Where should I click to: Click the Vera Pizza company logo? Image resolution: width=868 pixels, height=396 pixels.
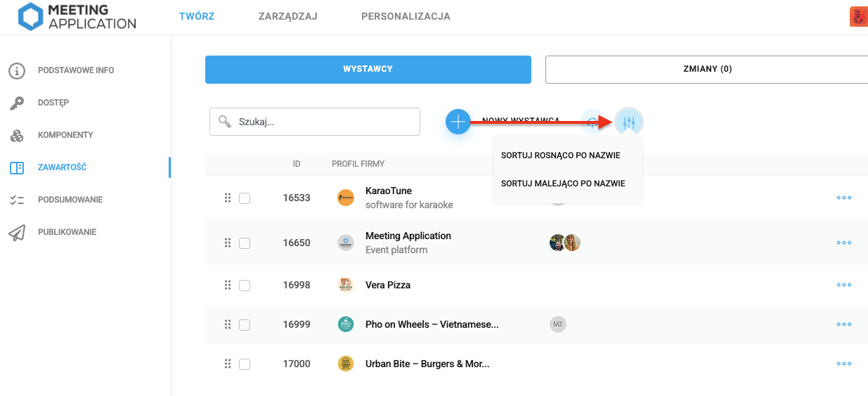point(346,285)
